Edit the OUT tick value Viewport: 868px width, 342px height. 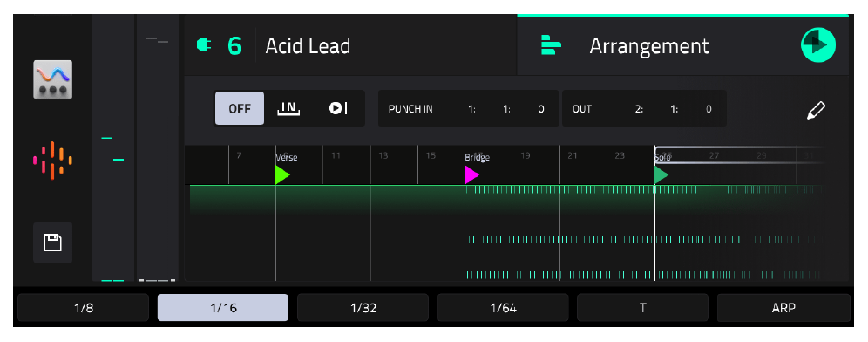pyautogui.click(x=709, y=109)
